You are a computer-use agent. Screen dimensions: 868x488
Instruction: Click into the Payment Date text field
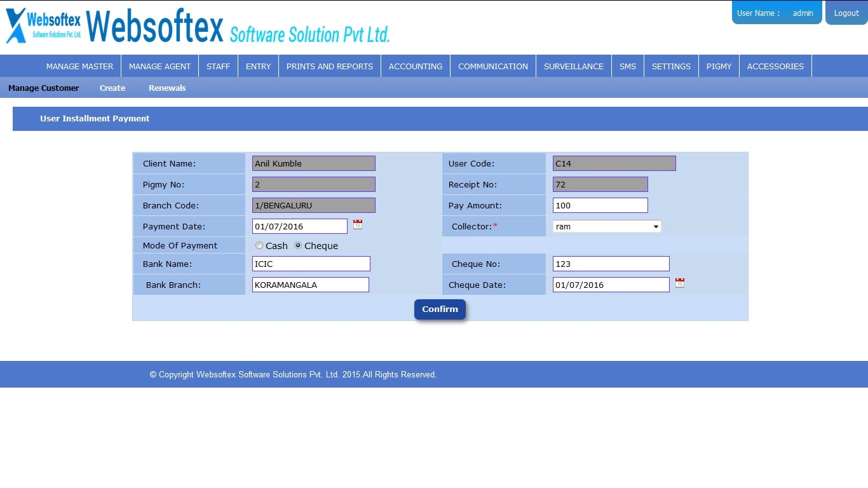[x=299, y=226]
